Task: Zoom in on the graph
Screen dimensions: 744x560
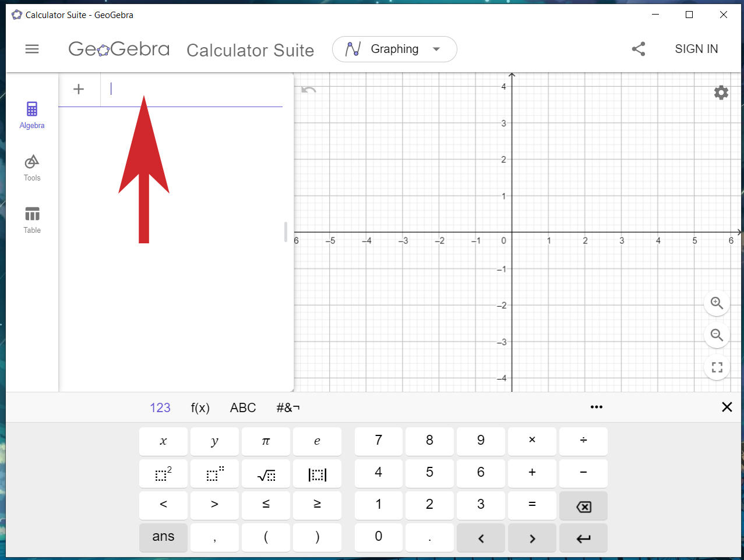Action: 717,304
